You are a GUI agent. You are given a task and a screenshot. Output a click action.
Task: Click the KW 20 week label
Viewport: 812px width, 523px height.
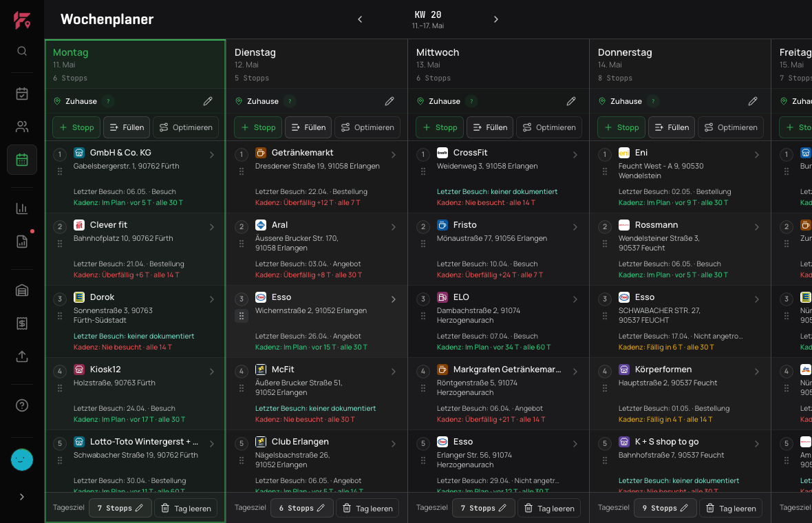[428, 15]
